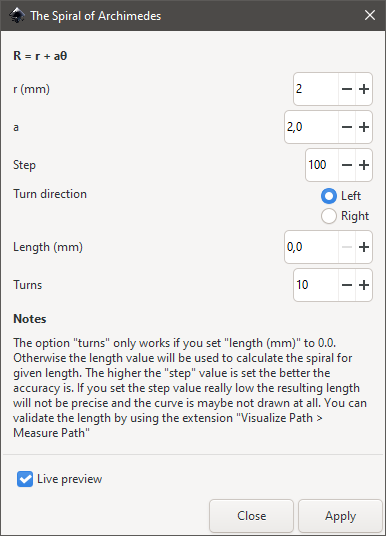Image resolution: width=386 pixels, height=536 pixels.
Task: Reduce Turns with minus button
Action: [347, 285]
